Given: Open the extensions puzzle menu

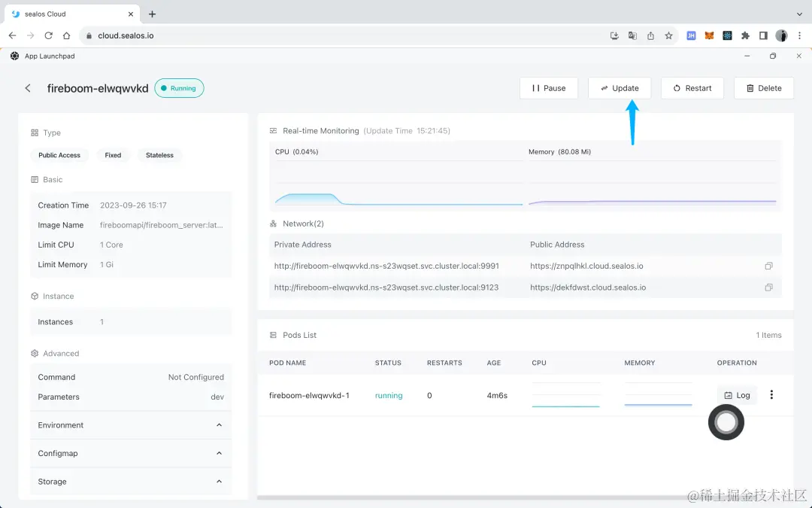Looking at the screenshot, I should (x=745, y=36).
